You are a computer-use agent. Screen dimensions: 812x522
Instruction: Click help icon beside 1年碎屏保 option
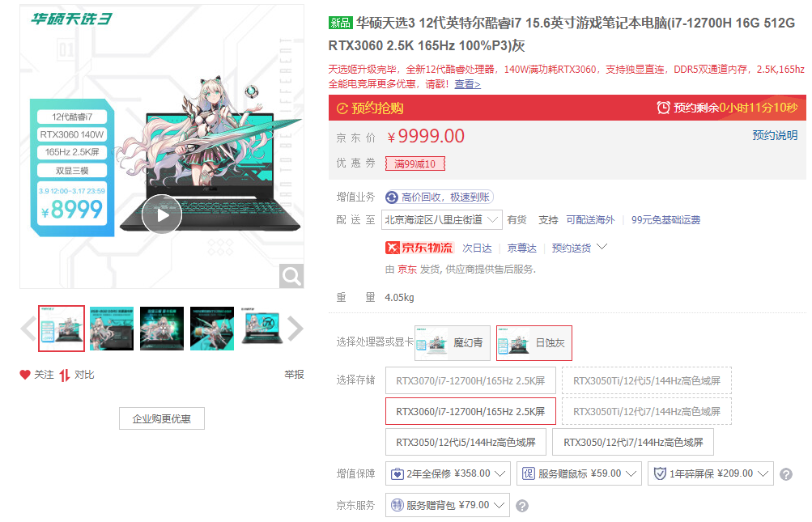point(785,474)
